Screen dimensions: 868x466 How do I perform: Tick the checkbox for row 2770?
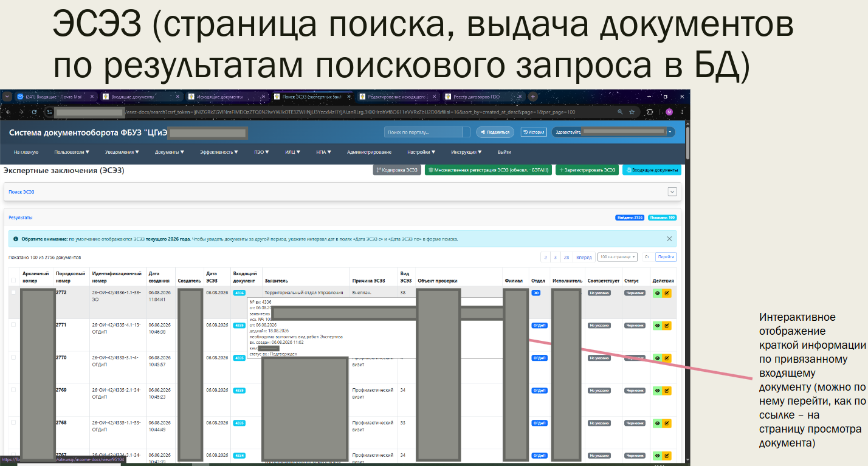tap(13, 357)
